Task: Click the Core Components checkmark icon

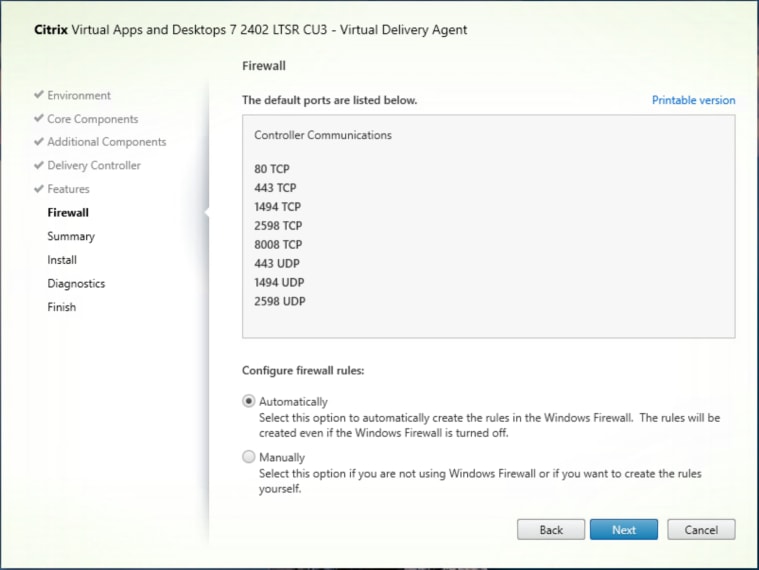Action: (39, 118)
